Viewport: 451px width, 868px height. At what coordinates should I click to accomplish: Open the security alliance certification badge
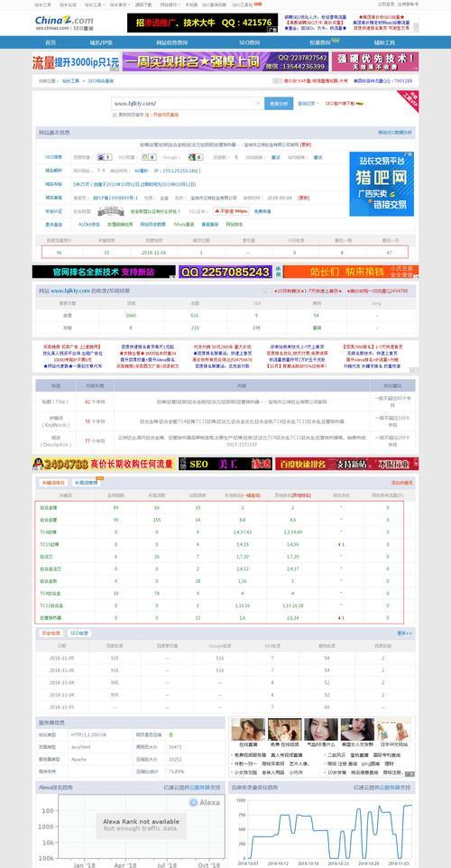point(110,211)
